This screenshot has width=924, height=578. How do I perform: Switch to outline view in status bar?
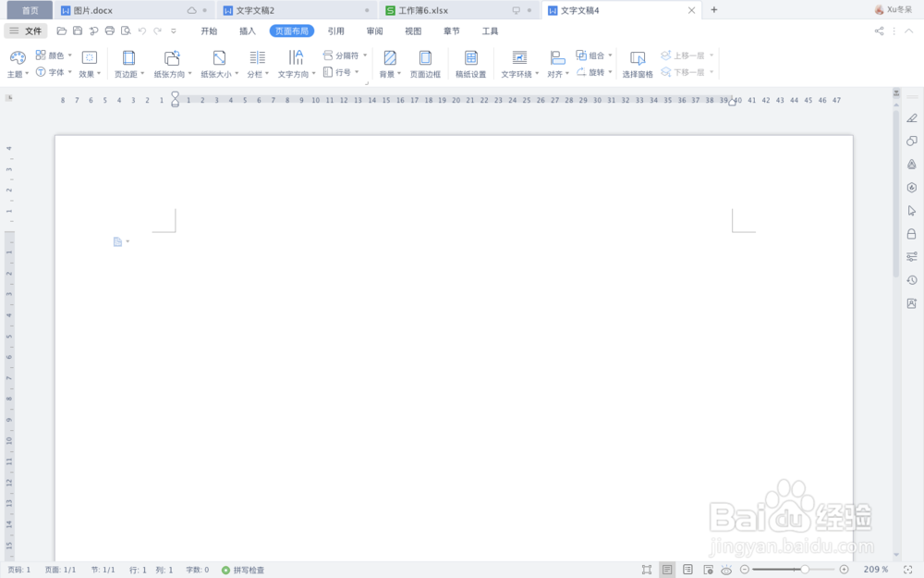point(687,569)
